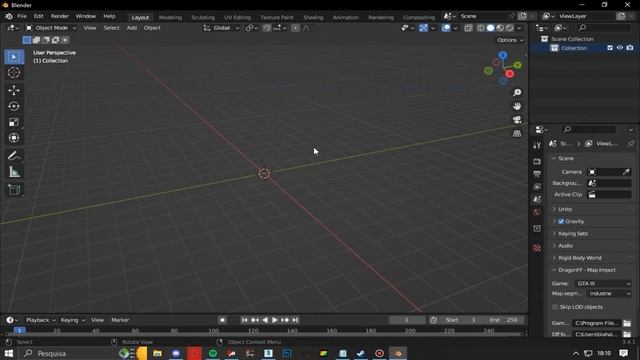Disable Collection in renders camera icon

click(x=630, y=48)
